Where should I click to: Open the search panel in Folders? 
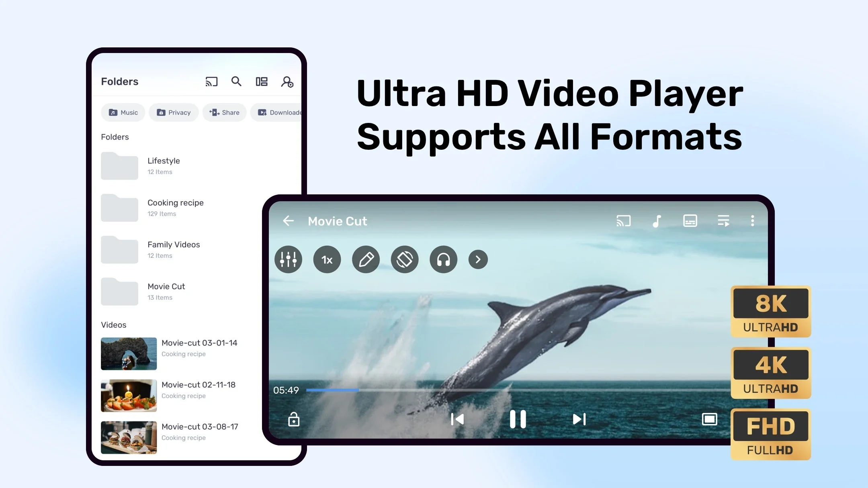pos(237,81)
